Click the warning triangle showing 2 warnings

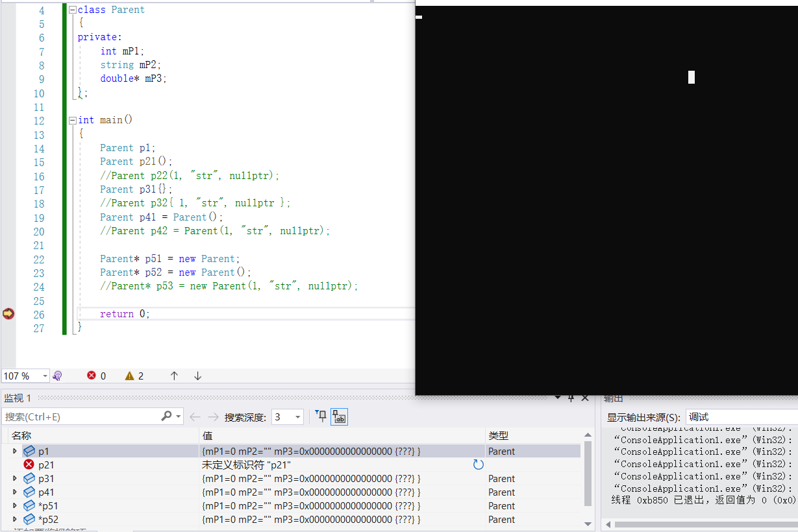[130, 375]
